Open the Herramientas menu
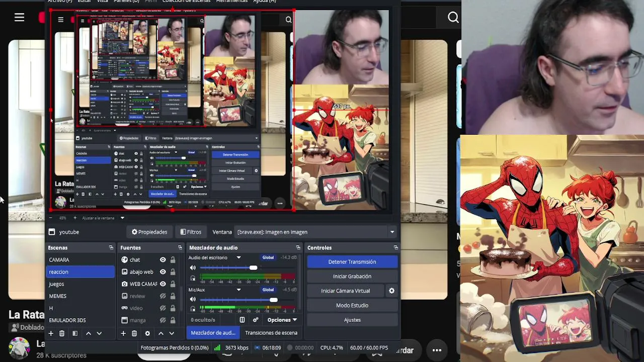The width and height of the screenshot is (644, 362). pyautogui.click(x=232, y=2)
